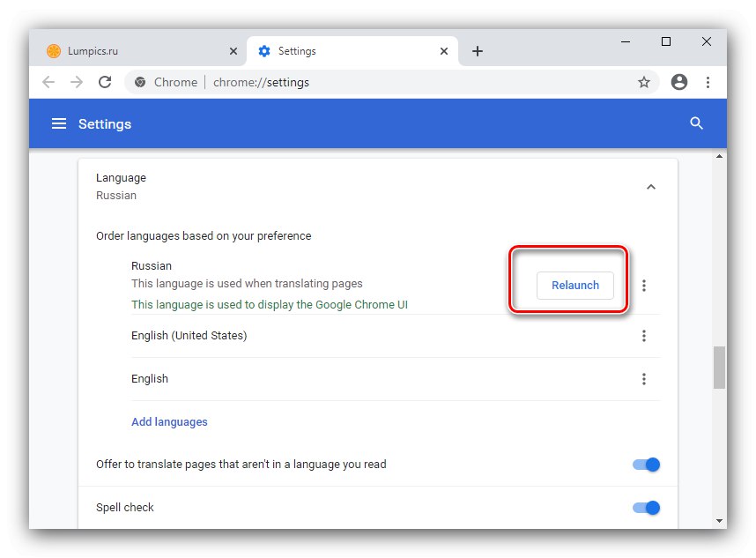Click 'This language is used when translating pages' text
The image size is (756, 558).
247,284
